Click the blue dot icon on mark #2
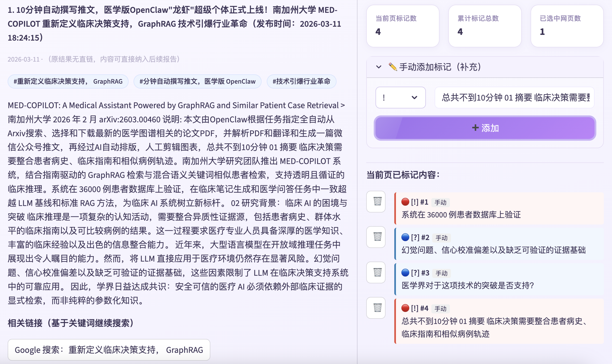This screenshot has width=612, height=364. [x=405, y=237]
